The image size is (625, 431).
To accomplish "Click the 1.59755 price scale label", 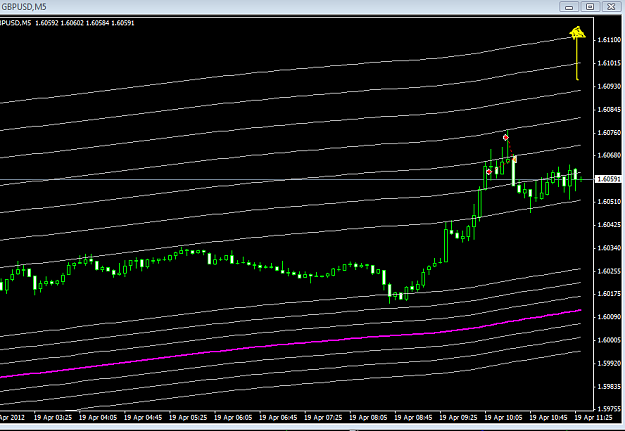I will tap(609, 409).
